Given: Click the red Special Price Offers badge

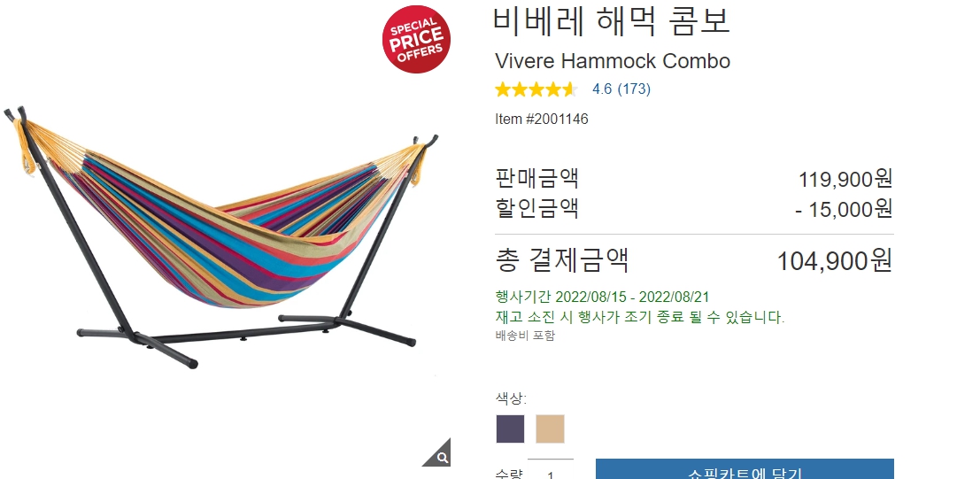Looking at the screenshot, I should (x=416, y=39).
